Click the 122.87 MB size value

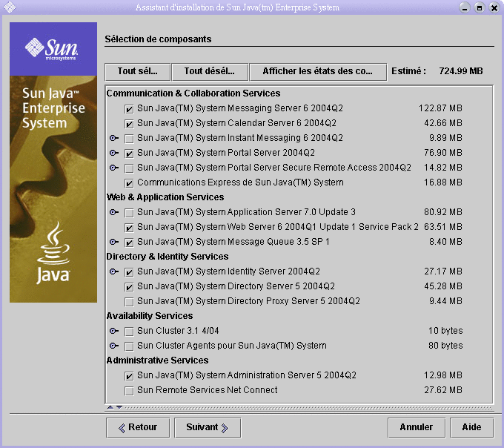click(440, 108)
